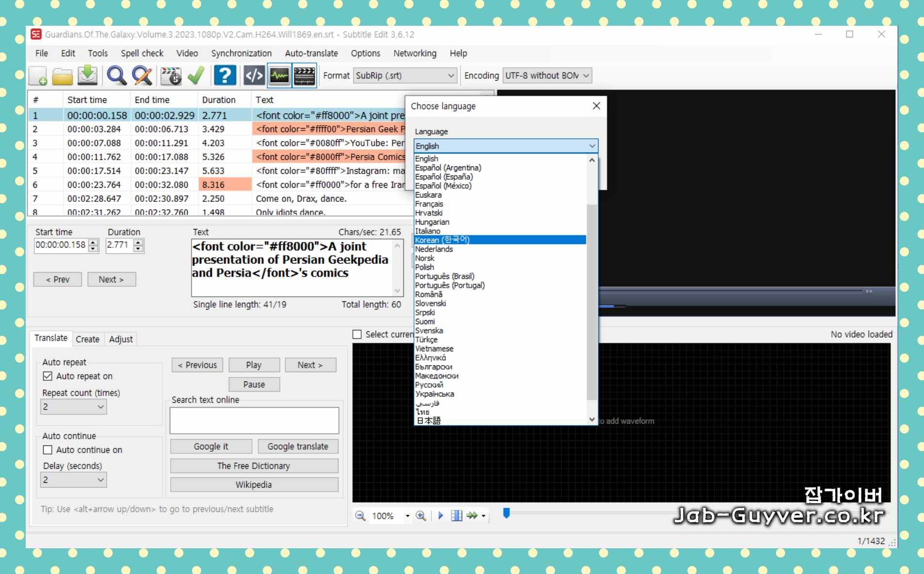Zoom in the waveform
924x574 pixels.
pos(421,516)
